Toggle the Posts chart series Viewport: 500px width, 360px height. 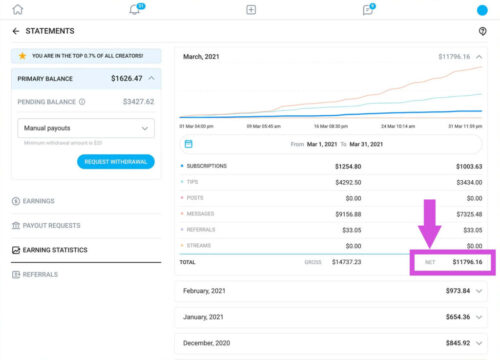pyautogui.click(x=192, y=198)
